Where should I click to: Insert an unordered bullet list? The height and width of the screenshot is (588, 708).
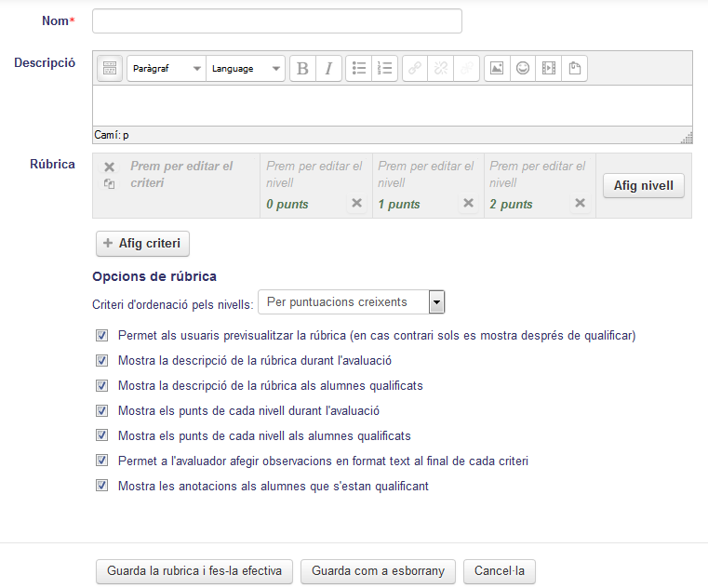(359, 69)
